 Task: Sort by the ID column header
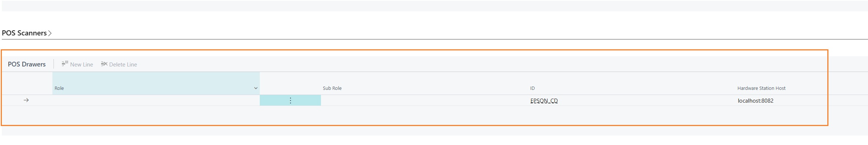tap(532, 88)
